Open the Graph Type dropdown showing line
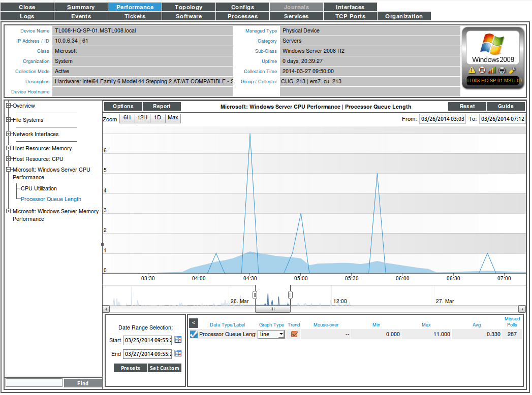The image size is (532, 395). 271,334
